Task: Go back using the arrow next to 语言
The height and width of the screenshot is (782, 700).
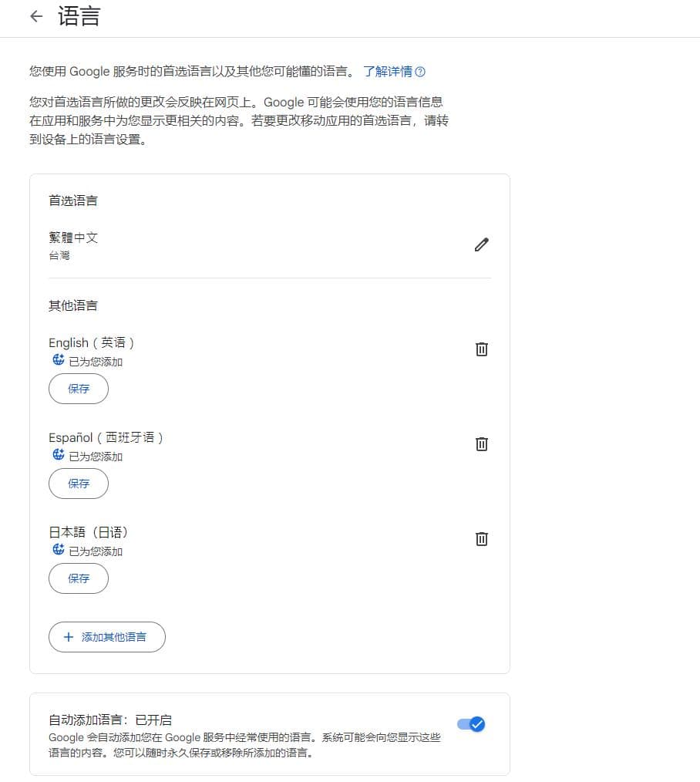Action: tap(36, 16)
